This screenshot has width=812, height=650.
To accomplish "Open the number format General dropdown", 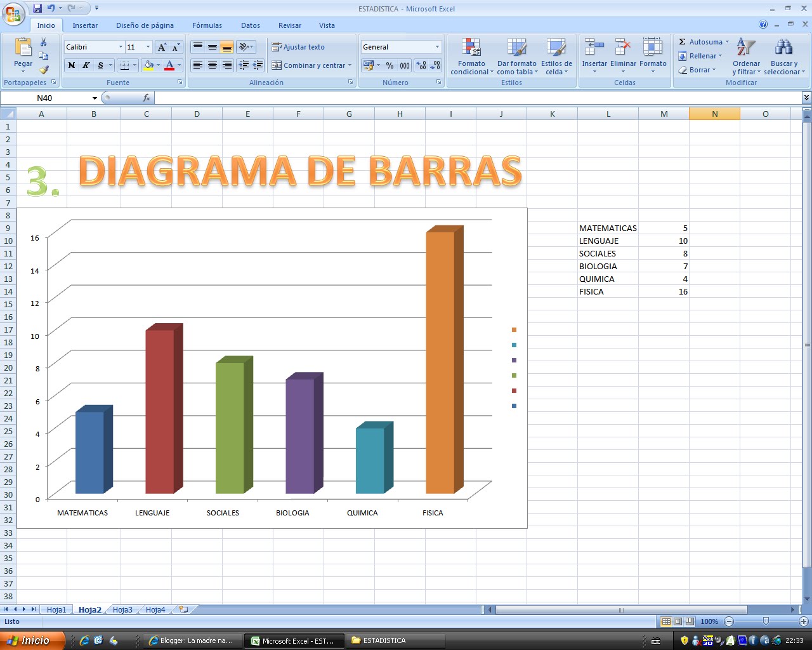I will pyautogui.click(x=437, y=47).
